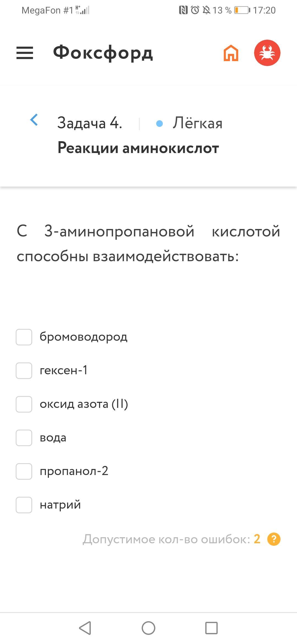Image resolution: width=297 pixels, height=644 pixels.
Task: Open the hamburger menu
Action: pos(25,53)
